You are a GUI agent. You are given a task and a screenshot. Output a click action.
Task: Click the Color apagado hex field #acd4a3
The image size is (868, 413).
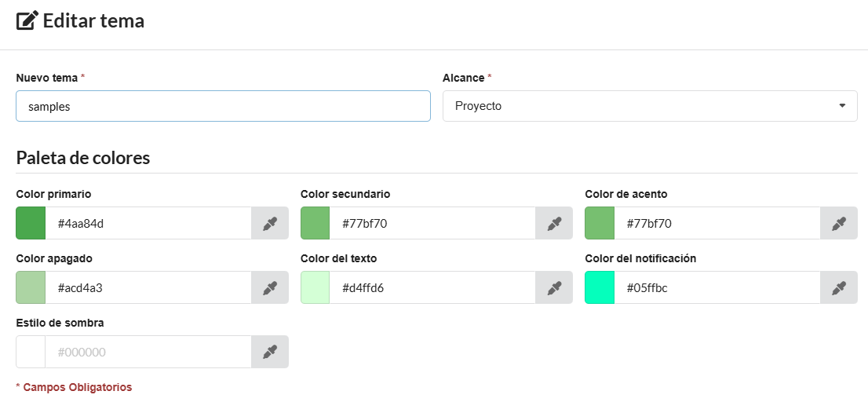(x=148, y=288)
